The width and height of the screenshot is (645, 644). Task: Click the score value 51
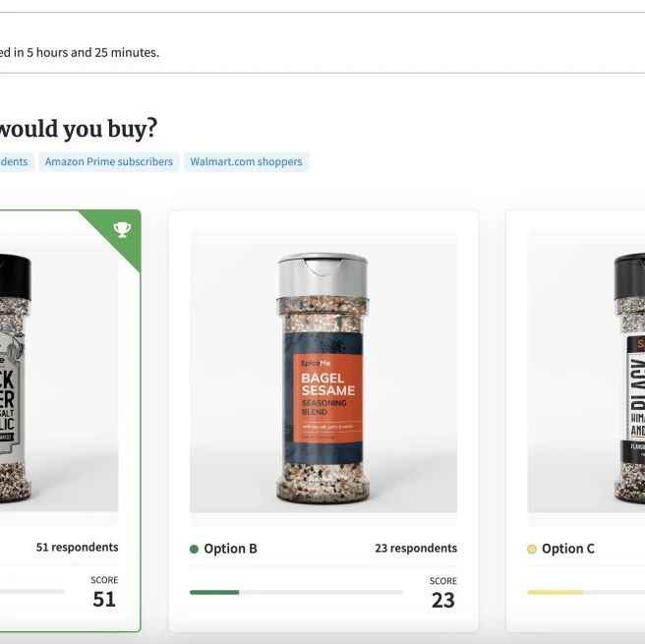(x=104, y=599)
